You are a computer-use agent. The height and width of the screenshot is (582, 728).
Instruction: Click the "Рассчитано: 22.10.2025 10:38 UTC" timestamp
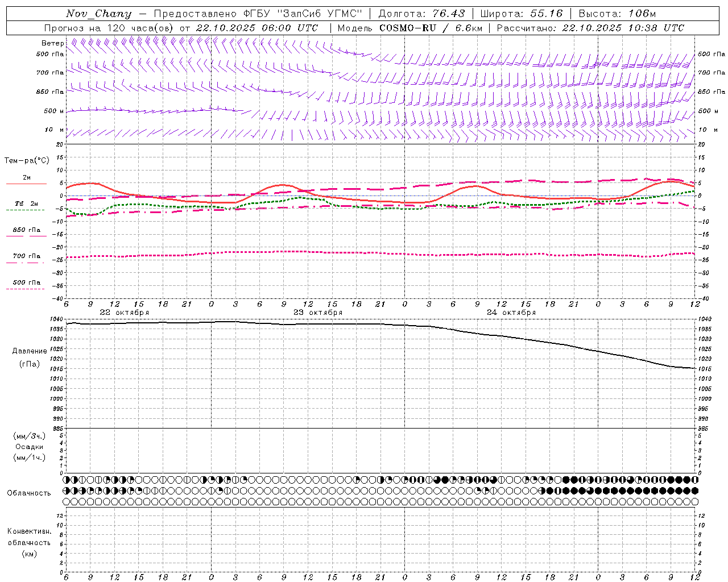pyautogui.click(x=590, y=28)
